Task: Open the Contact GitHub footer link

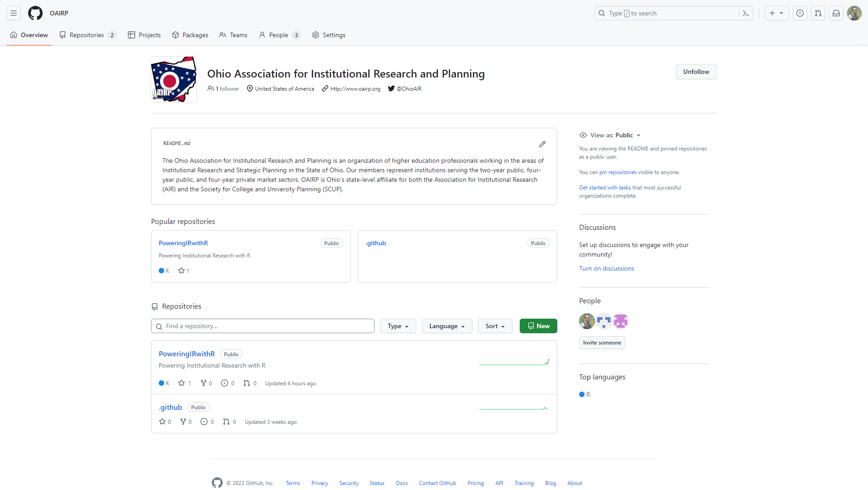Action: point(437,483)
